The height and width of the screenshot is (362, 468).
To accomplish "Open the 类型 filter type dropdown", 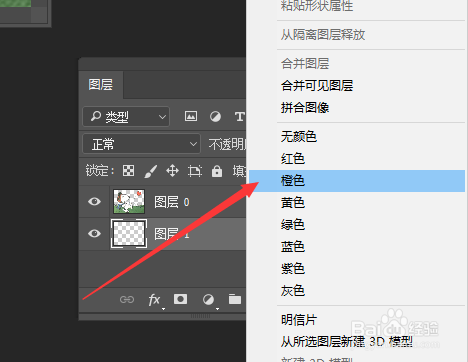I will tap(126, 117).
